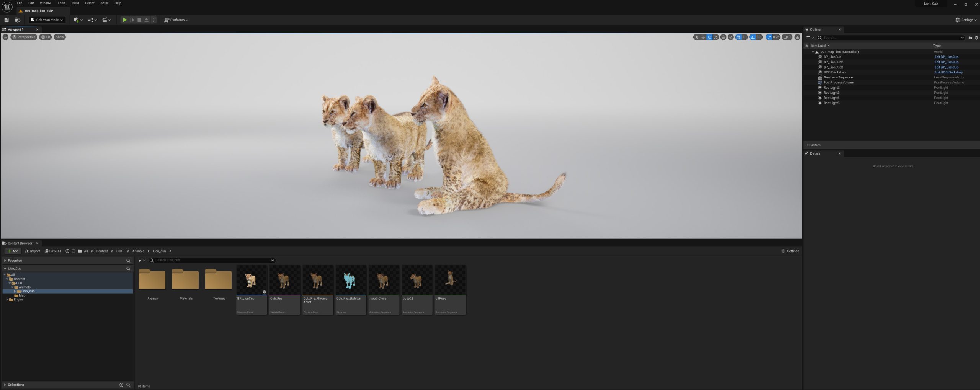
Task: Open the viewport layout grid icon
Action: click(797, 37)
